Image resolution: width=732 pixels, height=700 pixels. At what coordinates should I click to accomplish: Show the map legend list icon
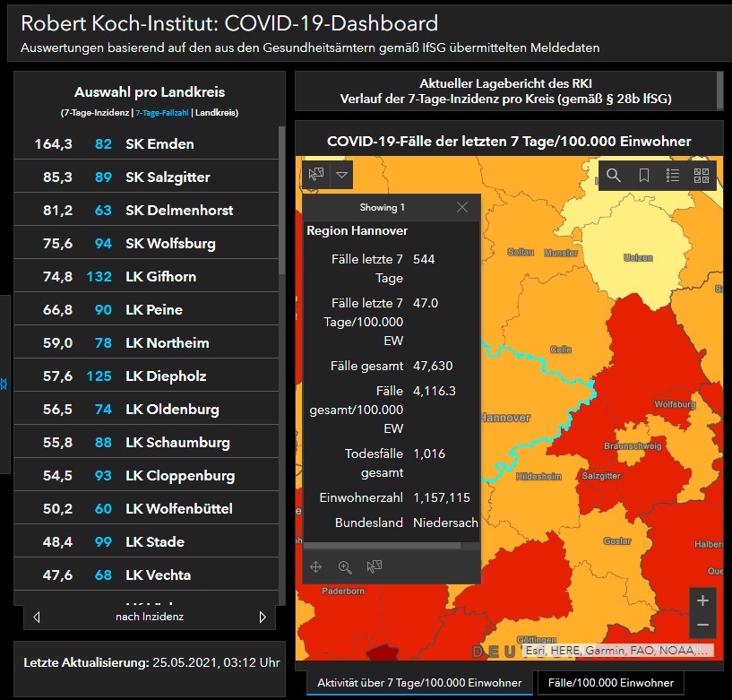[672, 175]
